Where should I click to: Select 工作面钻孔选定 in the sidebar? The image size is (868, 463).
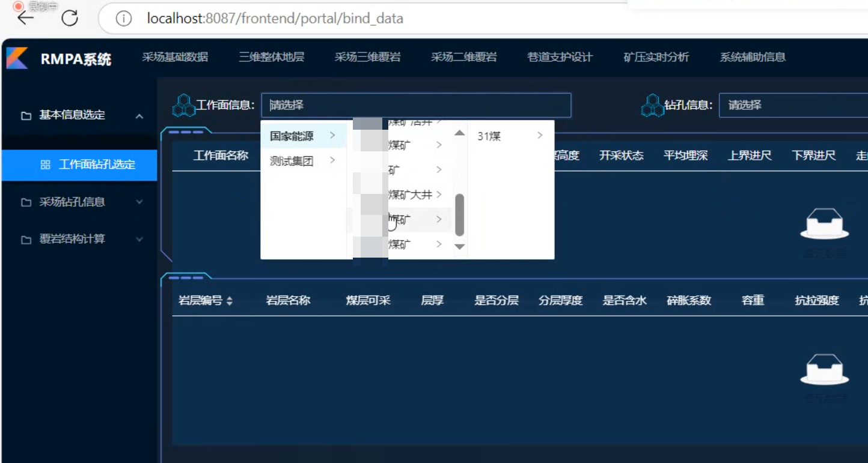coord(79,165)
